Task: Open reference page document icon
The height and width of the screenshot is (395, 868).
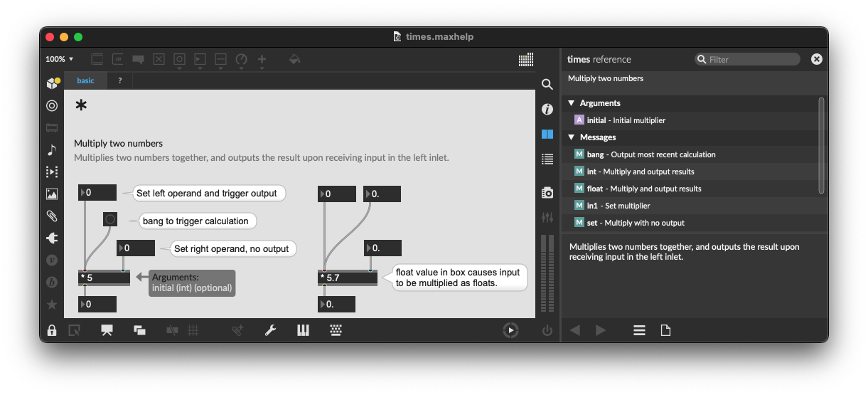Action: tap(665, 330)
